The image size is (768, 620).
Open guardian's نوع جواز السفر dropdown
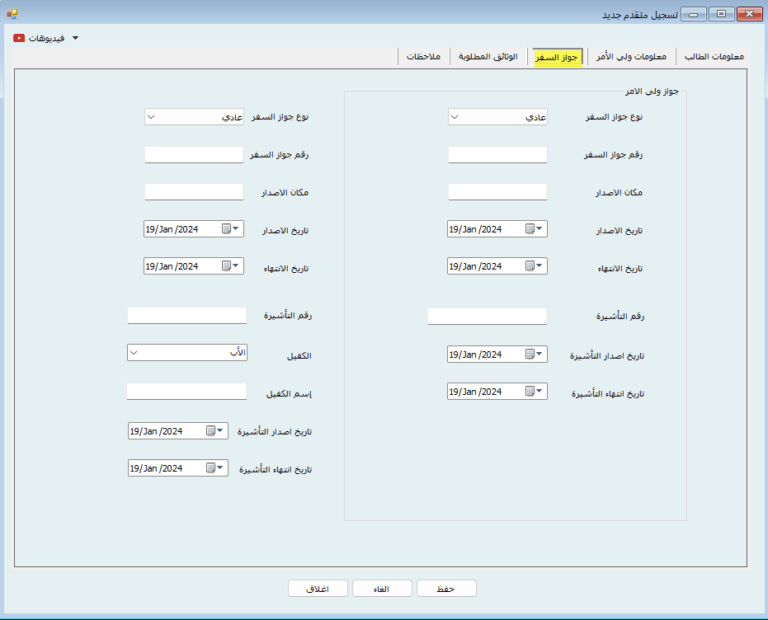[497, 117]
